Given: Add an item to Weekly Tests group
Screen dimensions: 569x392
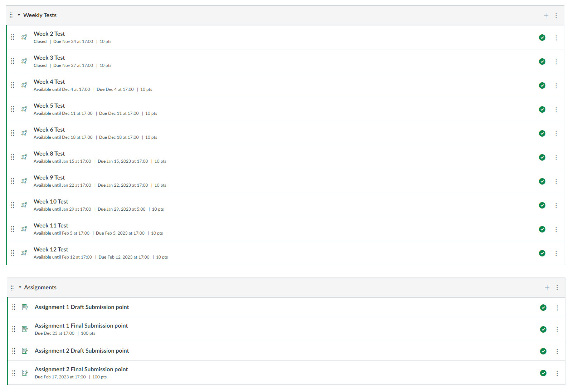Looking at the screenshot, I should (x=546, y=15).
